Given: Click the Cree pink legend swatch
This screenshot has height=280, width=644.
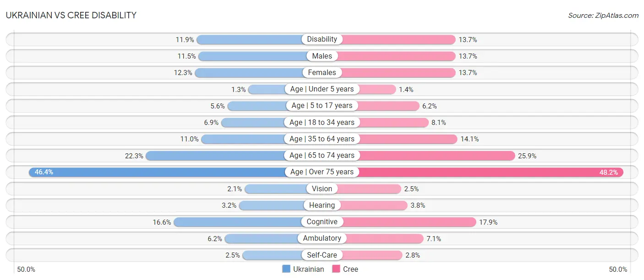Looking at the screenshot, I should click(x=336, y=269).
